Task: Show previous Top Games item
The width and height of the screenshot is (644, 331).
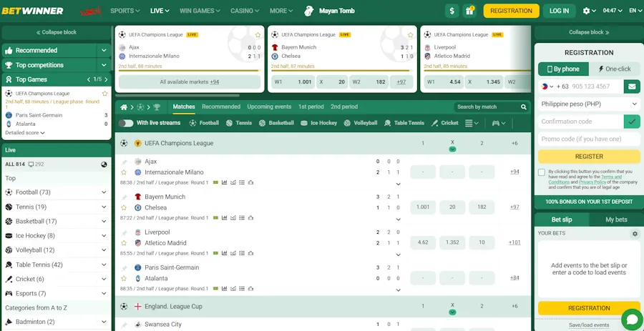Action: coord(89,79)
